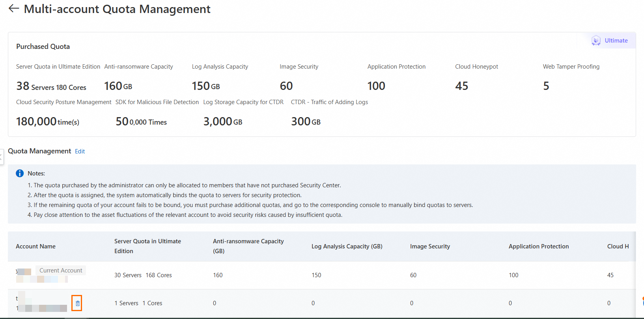Click the Ultimate edition label text
This screenshot has height=319, width=644.
pyautogui.click(x=616, y=41)
